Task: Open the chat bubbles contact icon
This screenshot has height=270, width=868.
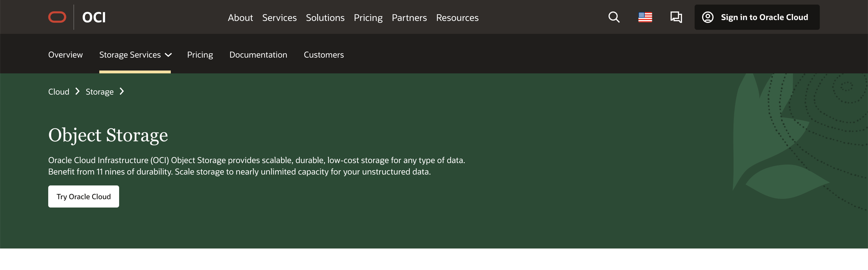Action: coord(676,17)
